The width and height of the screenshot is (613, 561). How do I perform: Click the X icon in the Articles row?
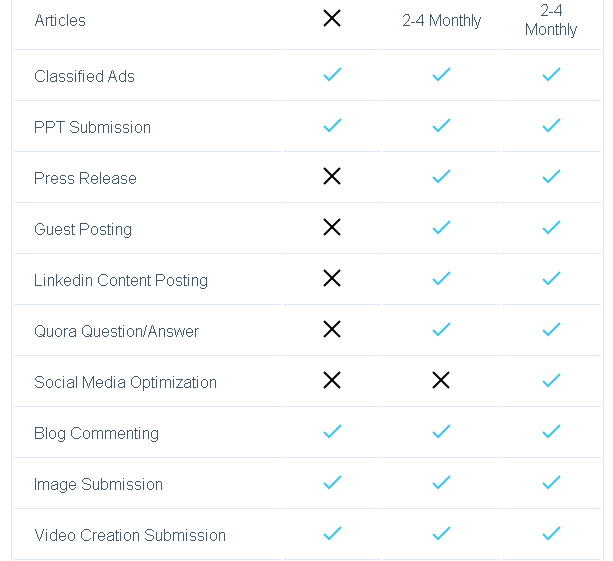[x=332, y=19]
